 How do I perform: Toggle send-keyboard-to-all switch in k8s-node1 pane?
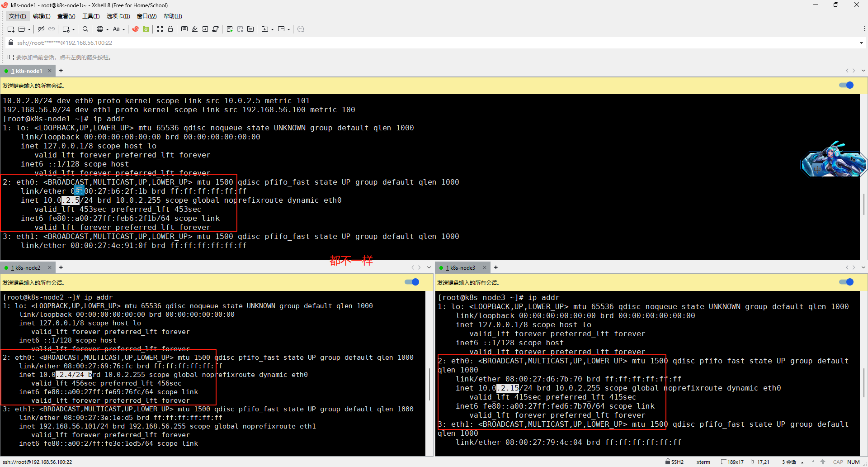coord(846,85)
